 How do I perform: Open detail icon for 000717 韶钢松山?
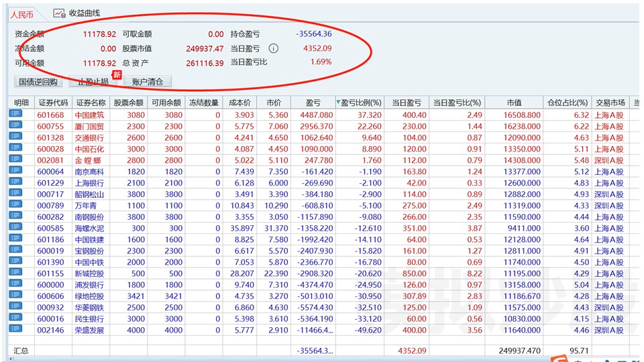[x=15, y=193]
